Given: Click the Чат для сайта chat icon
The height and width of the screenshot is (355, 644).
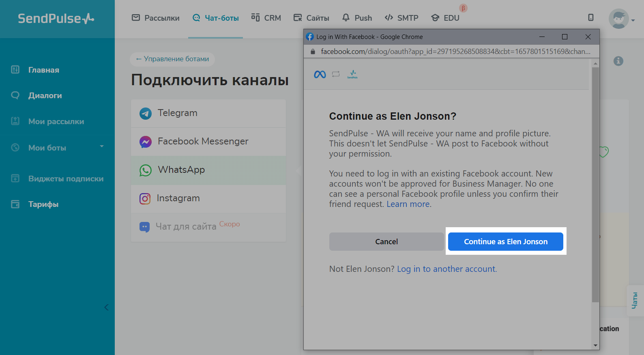Looking at the screenshot, I should (144, 227).
